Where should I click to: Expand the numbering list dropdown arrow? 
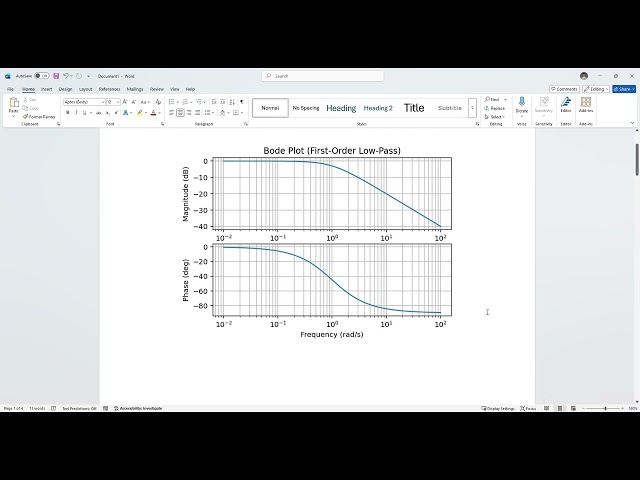[x=191, y=102]
